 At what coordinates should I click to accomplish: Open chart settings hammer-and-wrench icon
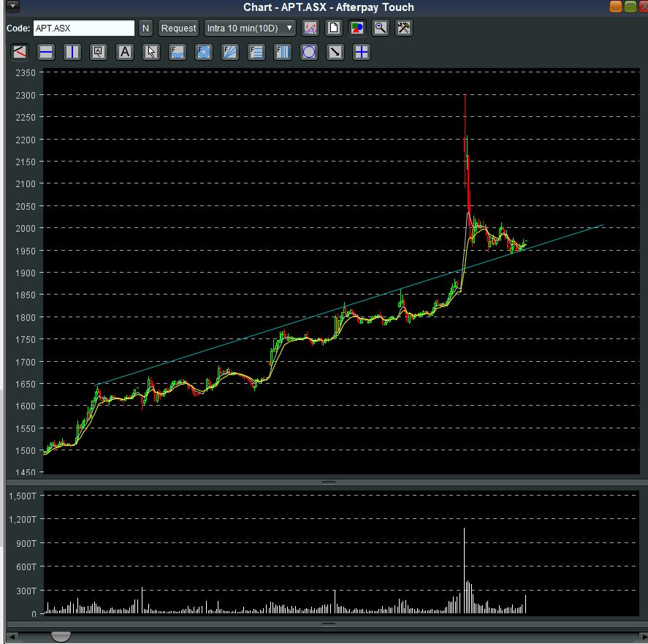point(404,28)
